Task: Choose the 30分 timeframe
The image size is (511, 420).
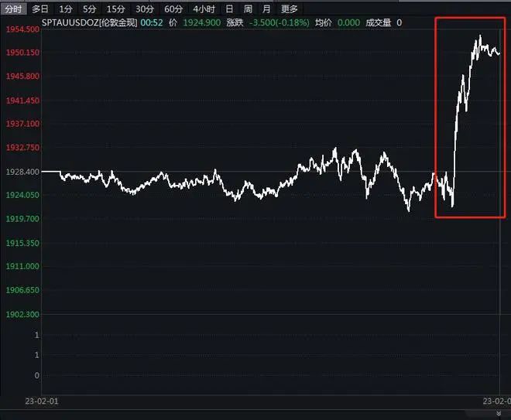Action: click(145, 9)
